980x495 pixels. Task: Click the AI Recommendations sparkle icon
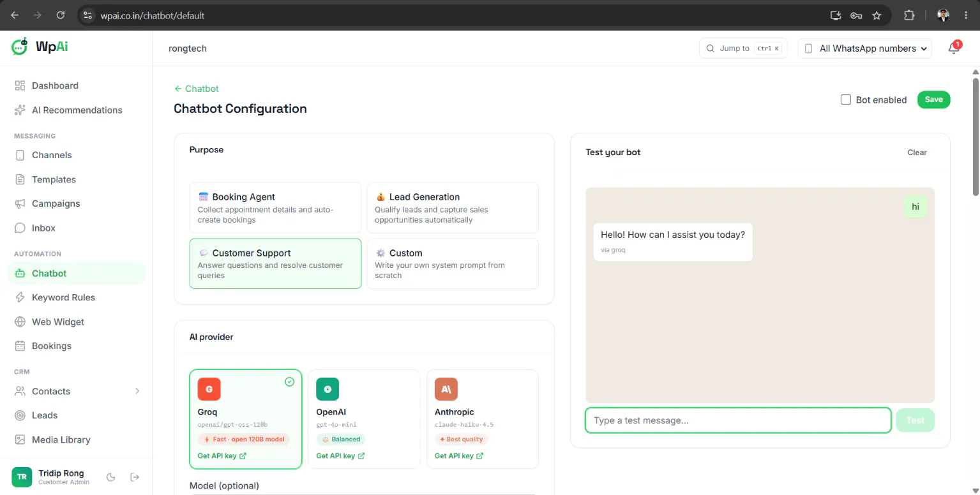click(20, 110)
